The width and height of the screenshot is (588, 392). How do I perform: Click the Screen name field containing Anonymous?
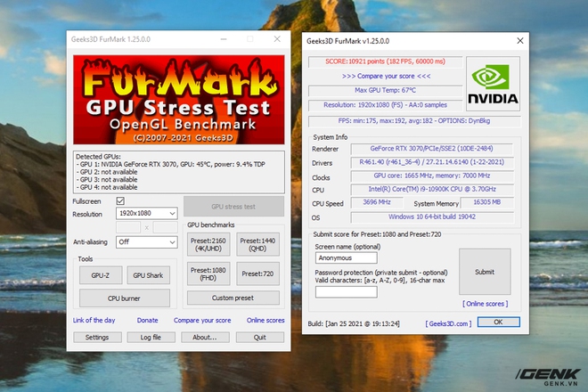click(347, 257)
